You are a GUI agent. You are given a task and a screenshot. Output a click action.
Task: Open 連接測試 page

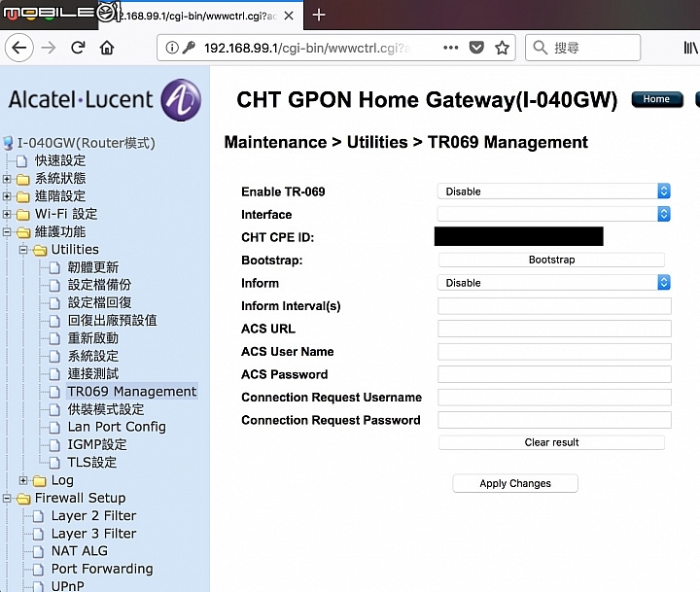click(x=93, y=373)
